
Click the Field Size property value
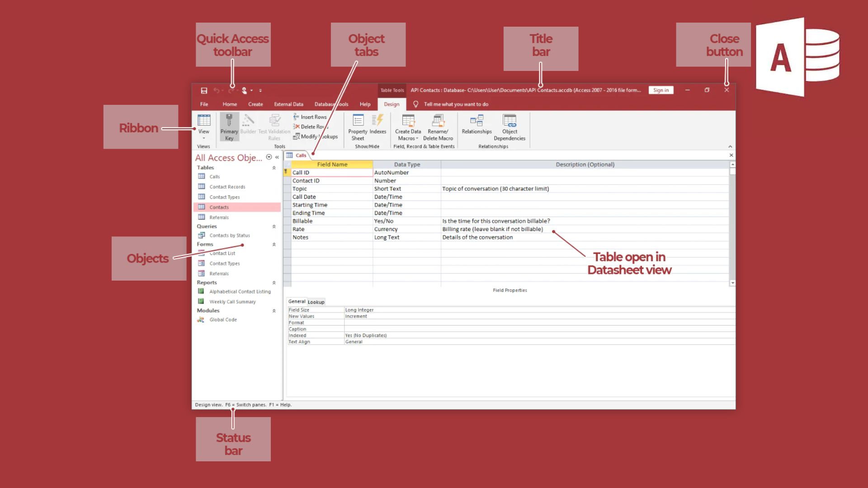pos(539,310)
